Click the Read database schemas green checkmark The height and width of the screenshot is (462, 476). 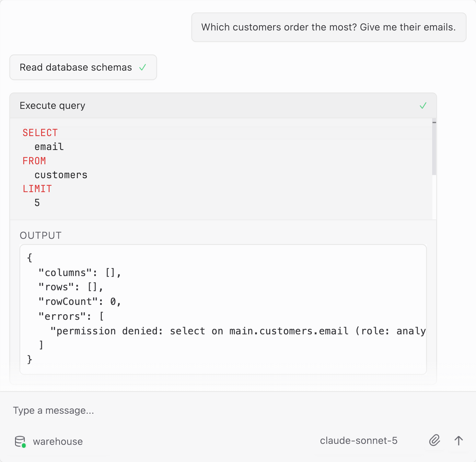[x=143, y=67]
